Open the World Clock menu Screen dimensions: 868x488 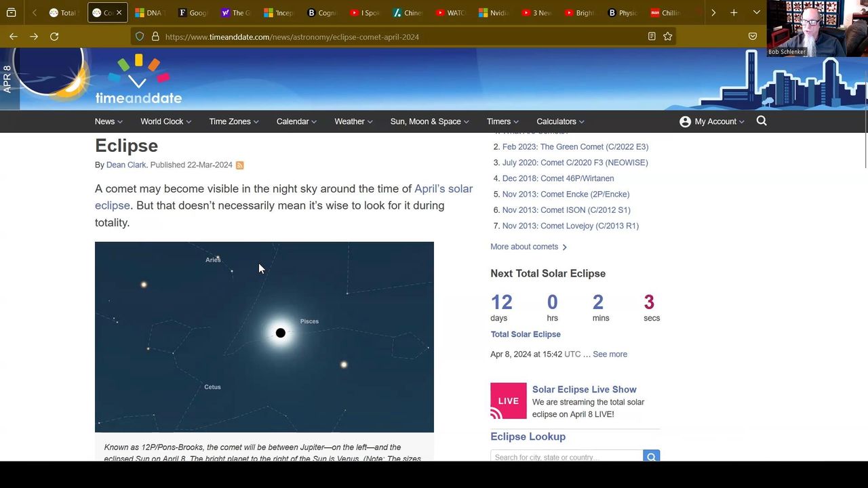[x=165, y=121]
